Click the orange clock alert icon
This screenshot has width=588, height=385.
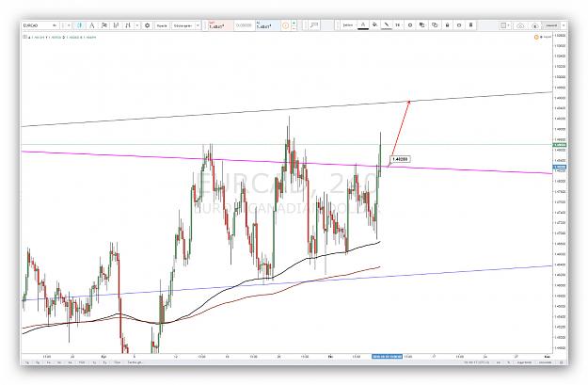tap(285, 25)
